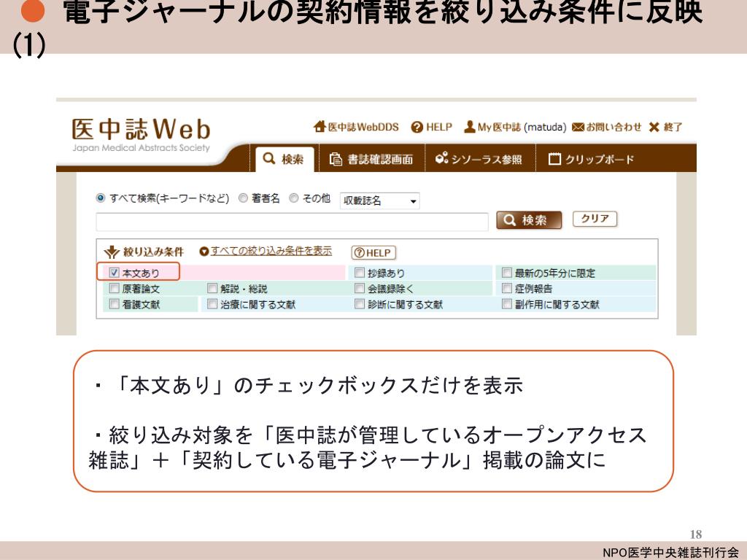Click the person icon beside My医中誌

point(469,127)
